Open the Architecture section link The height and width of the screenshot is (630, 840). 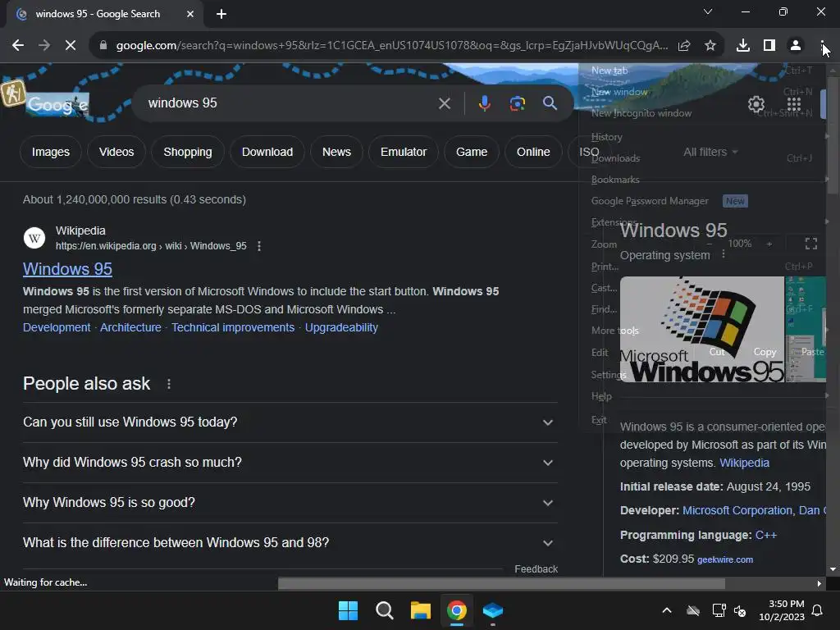pos(130,327)
